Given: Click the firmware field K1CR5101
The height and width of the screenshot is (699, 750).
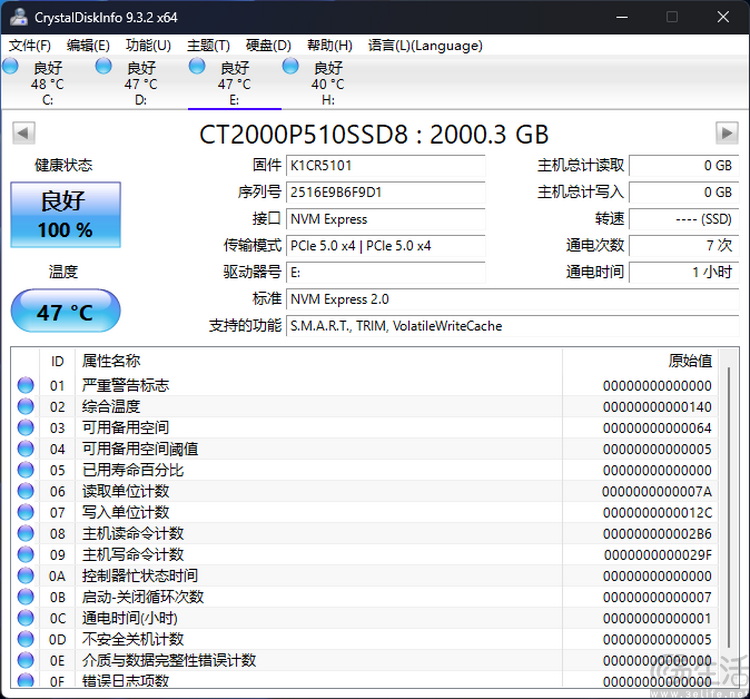Looking at the screenshot, I should coord(386,166).
